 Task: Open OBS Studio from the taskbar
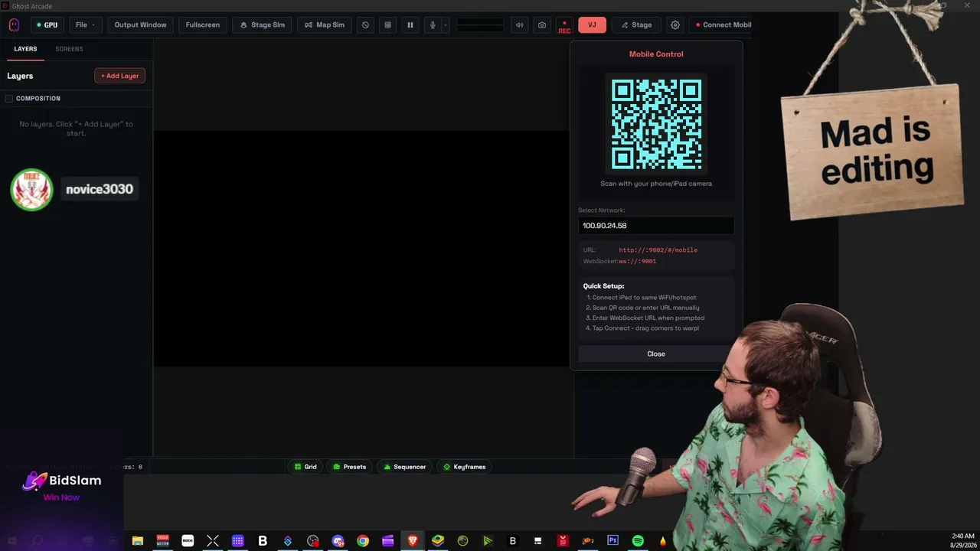click(x=312, y=541)
